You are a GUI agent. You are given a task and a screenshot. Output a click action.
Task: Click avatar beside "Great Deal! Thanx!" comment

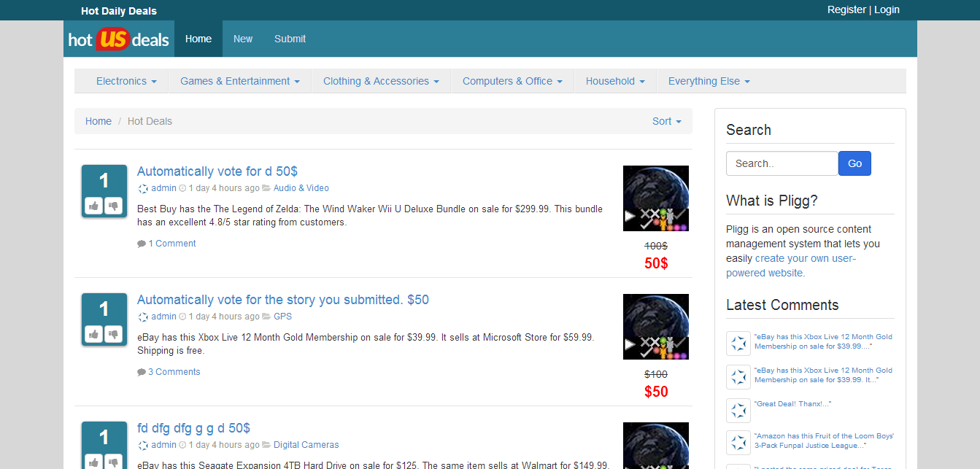click(738, 410)
